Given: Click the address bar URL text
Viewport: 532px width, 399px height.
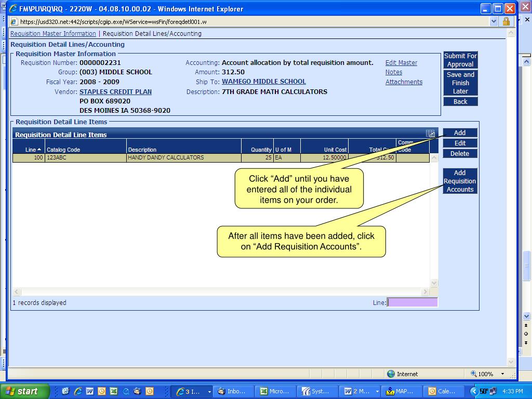Looking at the screenshot, I should 113,22.
